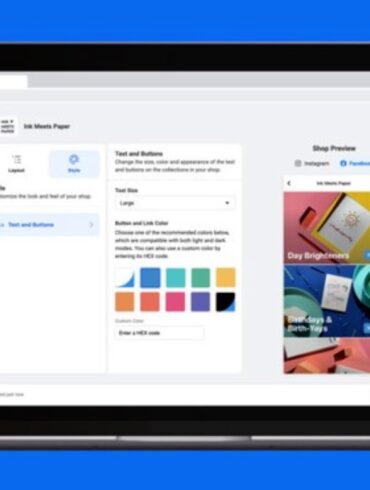Select the black and blue color swatch

coord(226,302)
